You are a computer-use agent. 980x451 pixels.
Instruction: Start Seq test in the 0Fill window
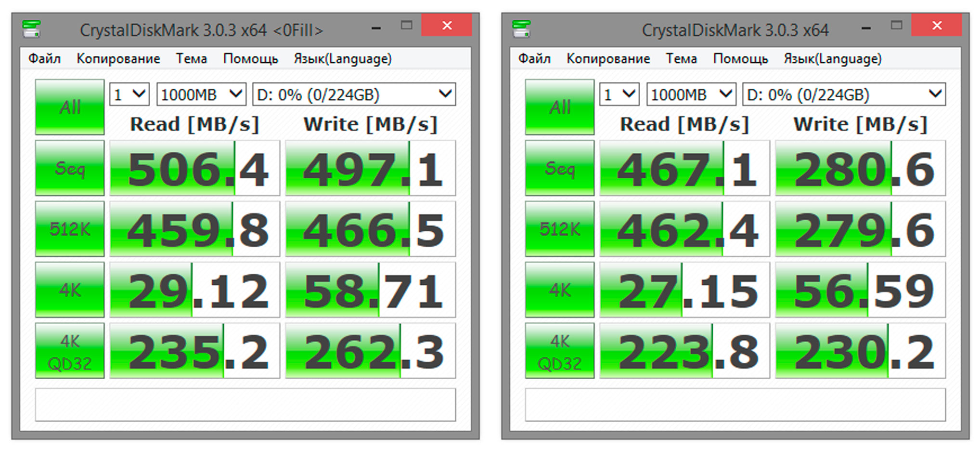70,168
